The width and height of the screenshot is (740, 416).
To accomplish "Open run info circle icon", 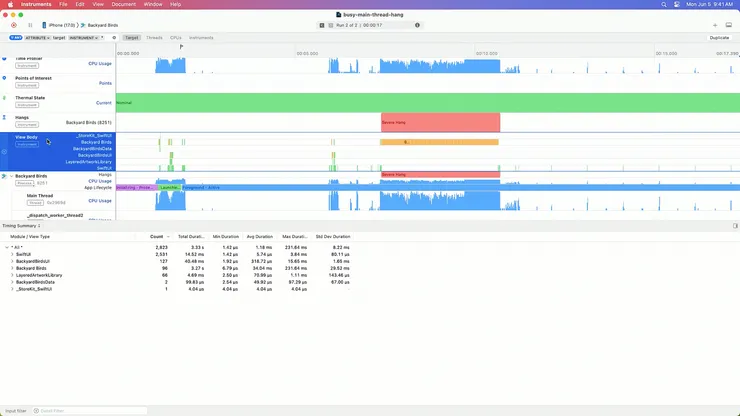I will point(417,25).
